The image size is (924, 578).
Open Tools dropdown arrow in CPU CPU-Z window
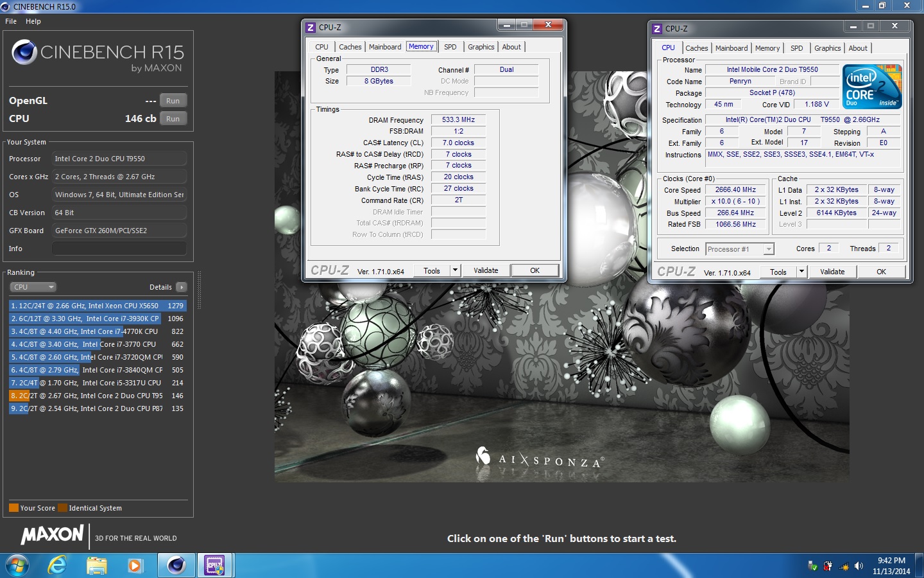click(801, 272)
